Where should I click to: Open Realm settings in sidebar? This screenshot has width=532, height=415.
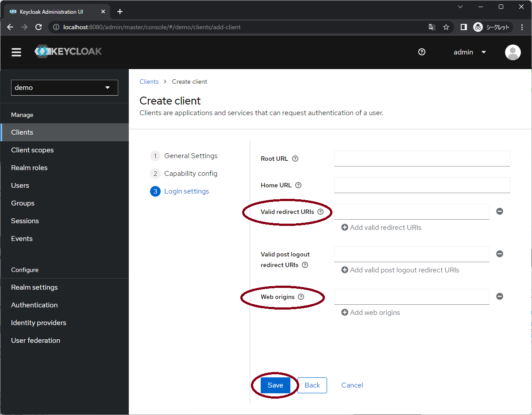pos(35,287)
